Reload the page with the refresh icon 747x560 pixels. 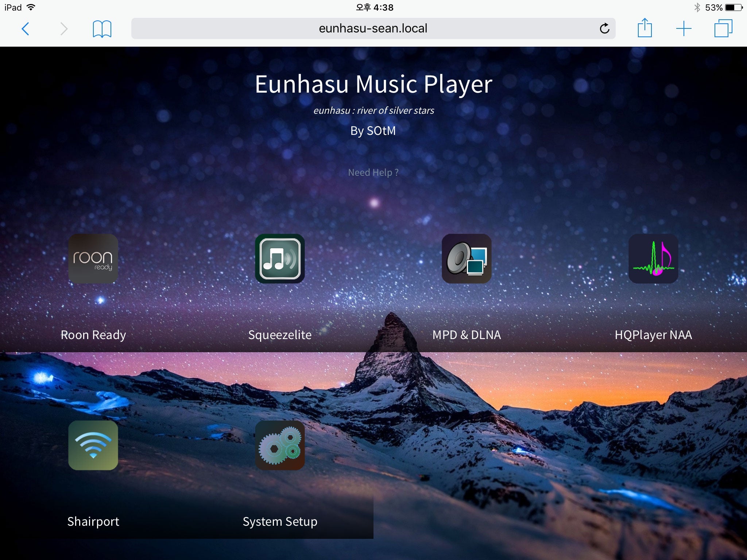(604, 28)
